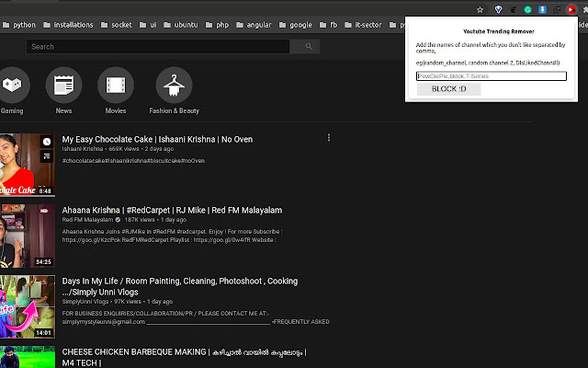
Task: Open the Cheese Chicken Barbeque thumbnail
Action: 27,357
